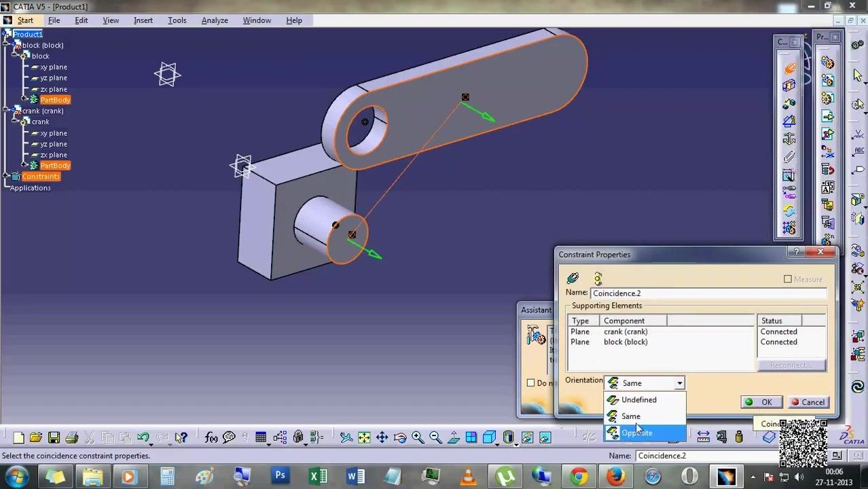868x489 pixels.
Task: Toggle the Assistant 'Do not' checkbox
Action: [530, 383]
